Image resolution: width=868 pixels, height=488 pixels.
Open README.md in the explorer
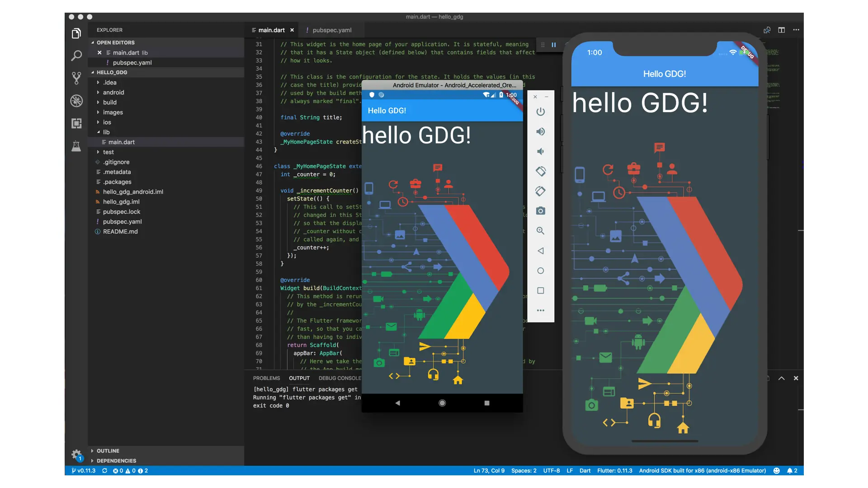(x=120, y=232)
